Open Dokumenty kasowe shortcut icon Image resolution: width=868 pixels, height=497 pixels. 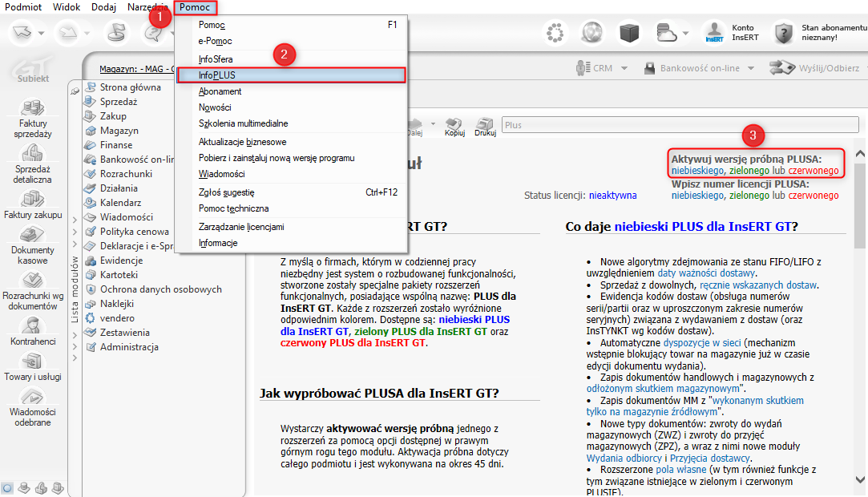click(33, 234)
